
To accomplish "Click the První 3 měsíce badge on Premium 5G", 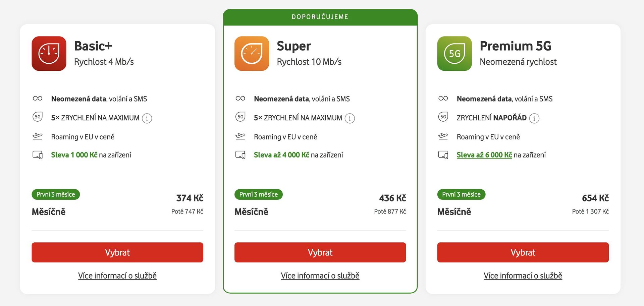I will (x=461, y=194).
